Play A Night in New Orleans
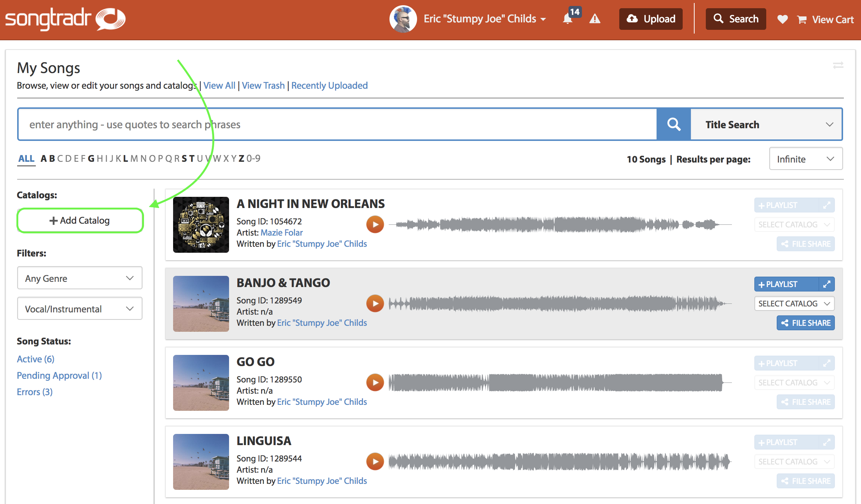This screenshot has width=861, height=504. (375, 224)
